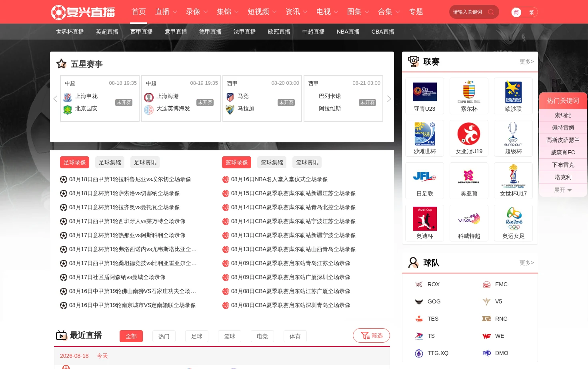Viewport: 588px width, 369px height.
Task: Open 08月17日社区盾阿森纳vs曼城全场录像
Action: pos(117,277)
